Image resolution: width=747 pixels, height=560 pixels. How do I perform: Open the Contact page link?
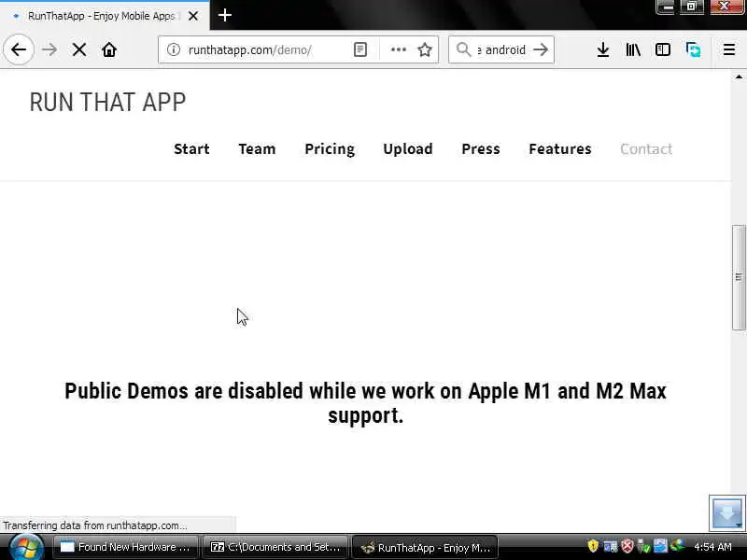pos(646,149)
